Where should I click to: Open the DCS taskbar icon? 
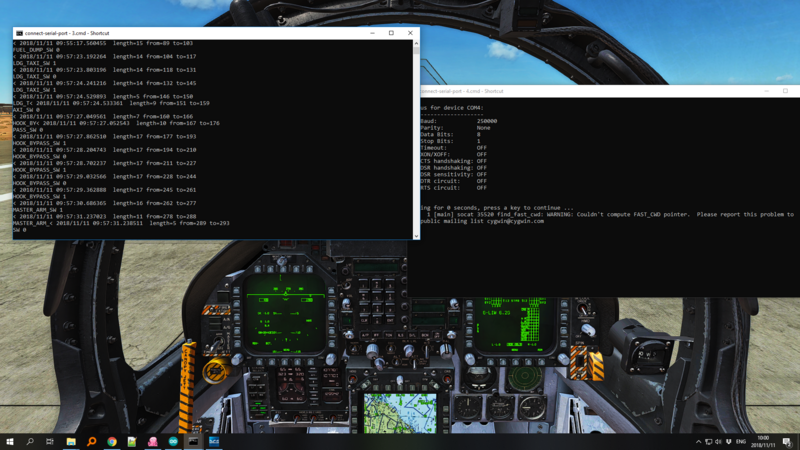[214, 441]
